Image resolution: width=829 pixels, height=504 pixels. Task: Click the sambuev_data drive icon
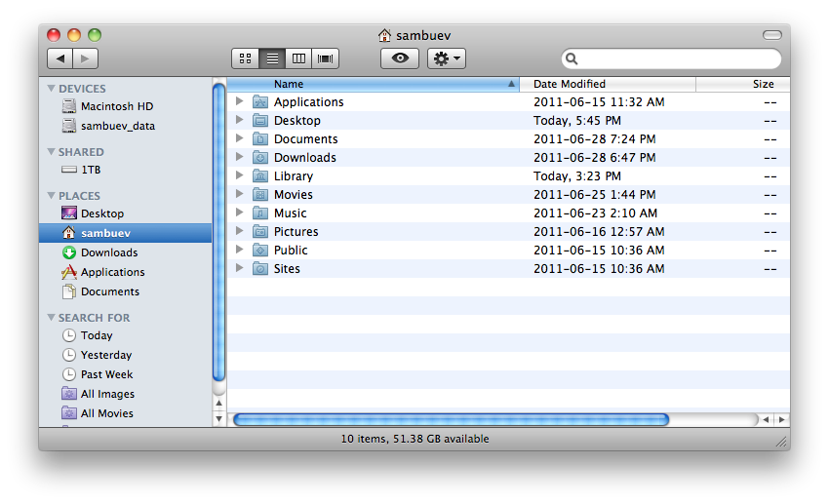click(68, 126)
